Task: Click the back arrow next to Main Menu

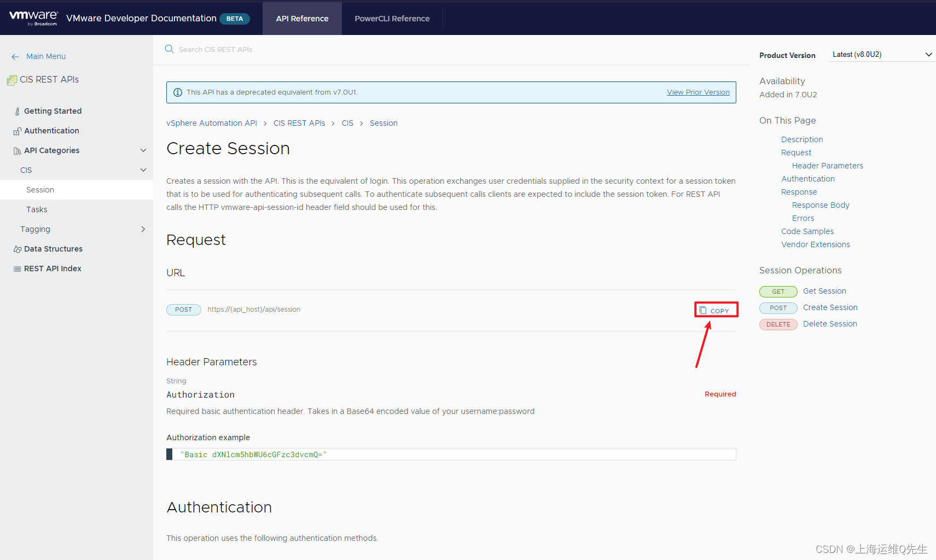Action: tap(15, 57)
